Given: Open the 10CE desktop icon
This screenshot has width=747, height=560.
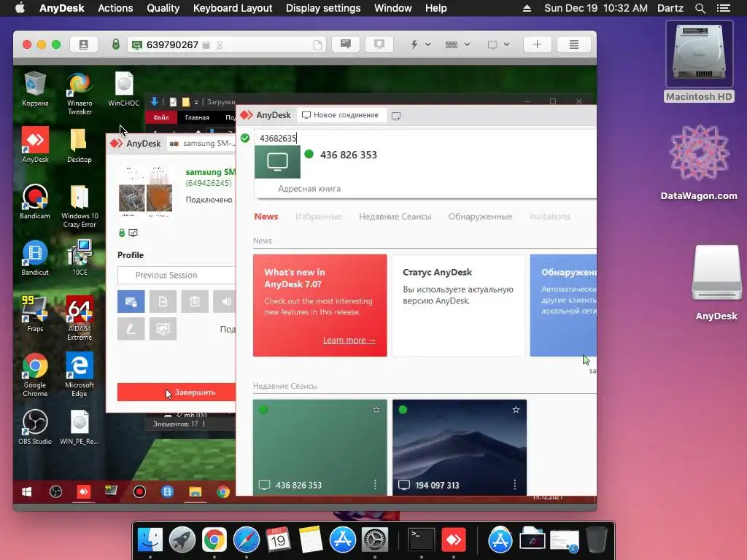Looking at the screenshot, I should click(x=80, y=257).
